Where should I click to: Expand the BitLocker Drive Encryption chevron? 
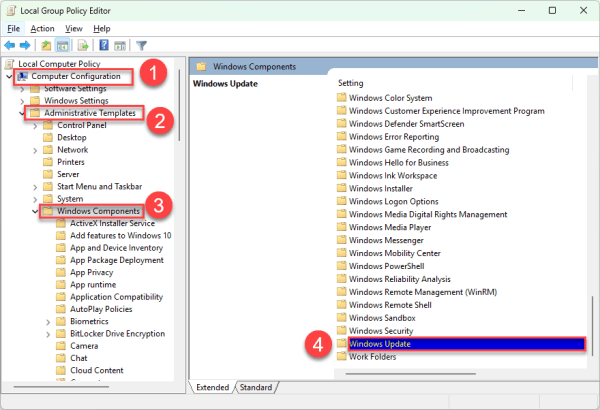click(48, 334)
